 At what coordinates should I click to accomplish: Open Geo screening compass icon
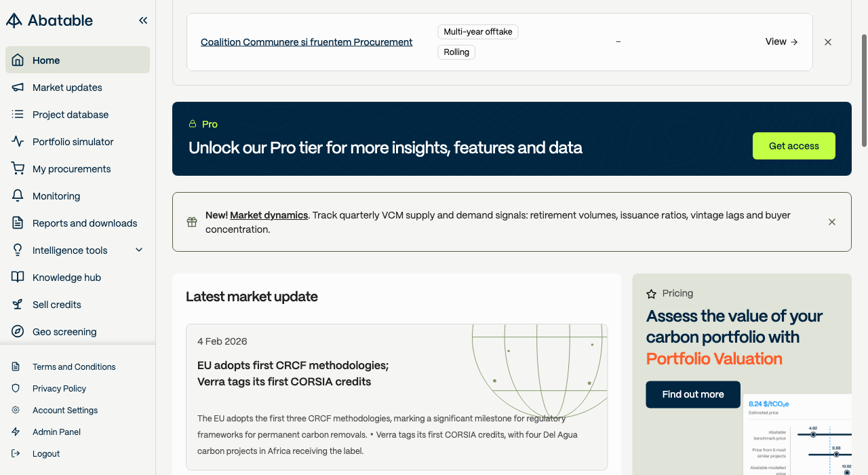click(18, 332)
